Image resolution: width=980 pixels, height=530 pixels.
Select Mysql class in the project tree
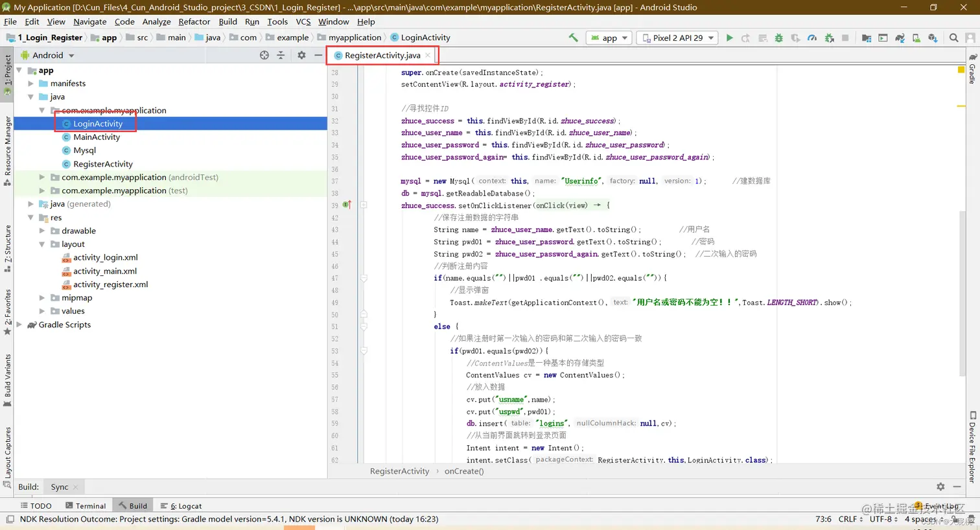tap(84, 150)
